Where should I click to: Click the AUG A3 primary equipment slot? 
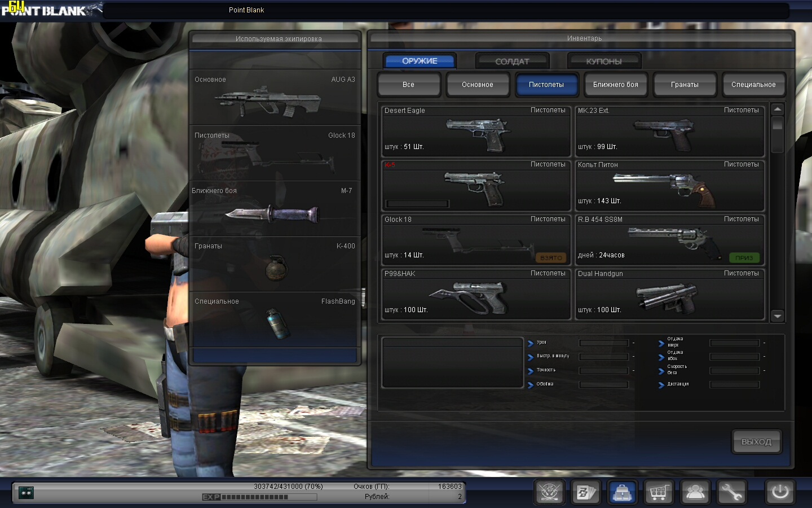point(275,98)
